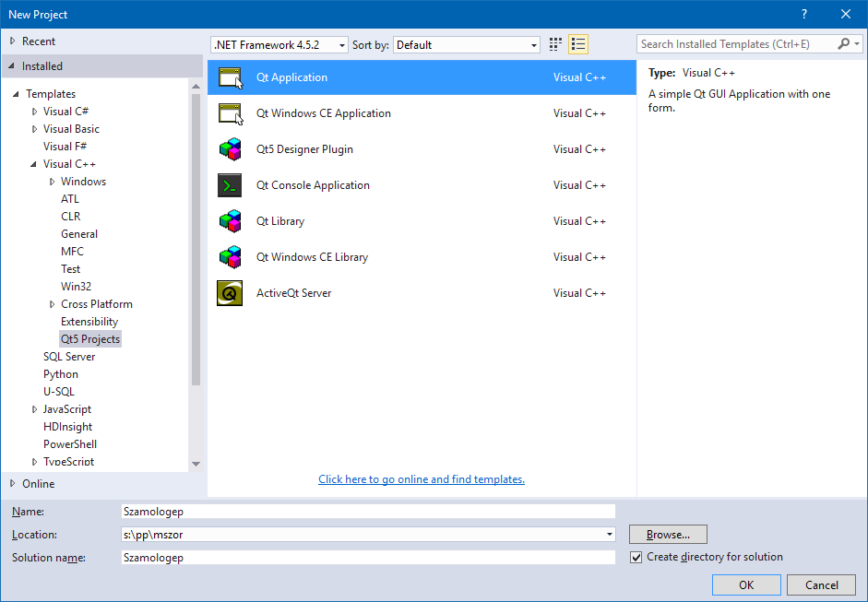The image size is (868, 602).
Task: Collapse the Templates tree node
Action: [x=16, y=94]
